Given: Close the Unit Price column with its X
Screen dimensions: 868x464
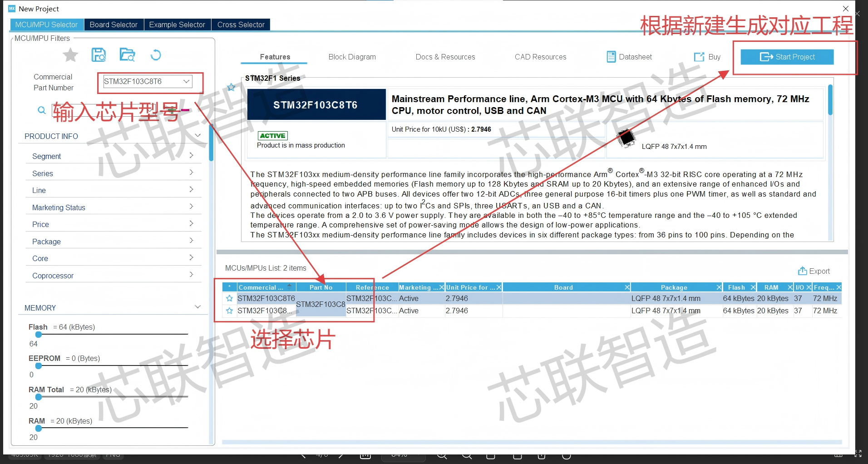Looking at the screenshot, I should (x=498, y=287).
